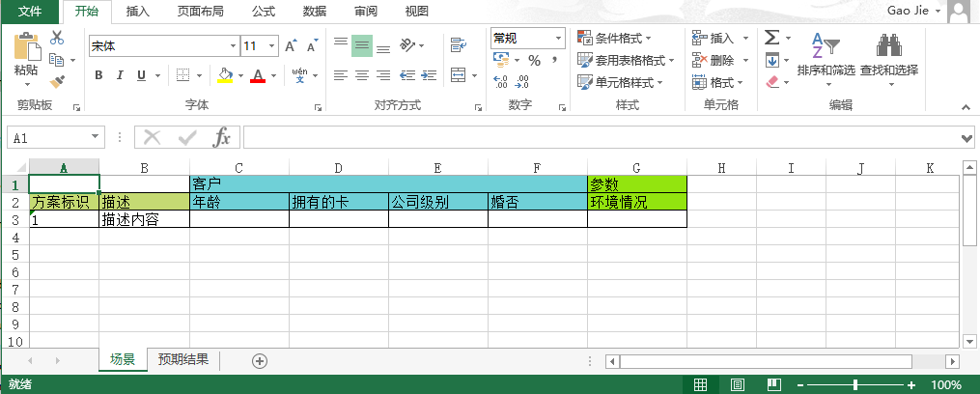This screenshot has width=980, height=394.
Task: Click the AutoSum sigma icon
Action: (x=771, y=38)
